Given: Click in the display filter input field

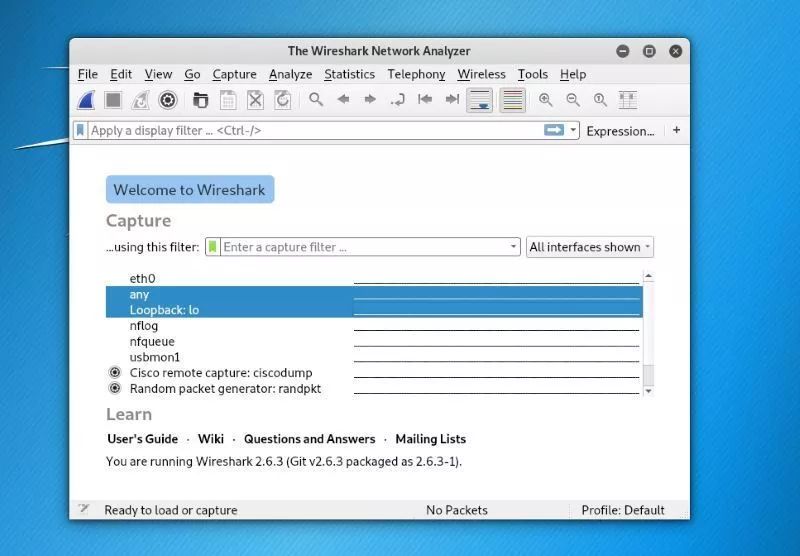Looking at the screenshot, I should [315, 131].
